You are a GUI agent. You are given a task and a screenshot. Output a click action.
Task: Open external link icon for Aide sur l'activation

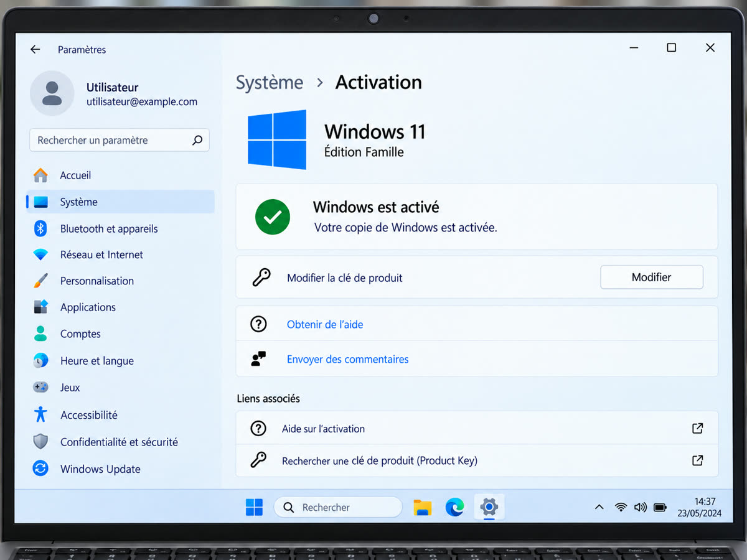point(698,428)
